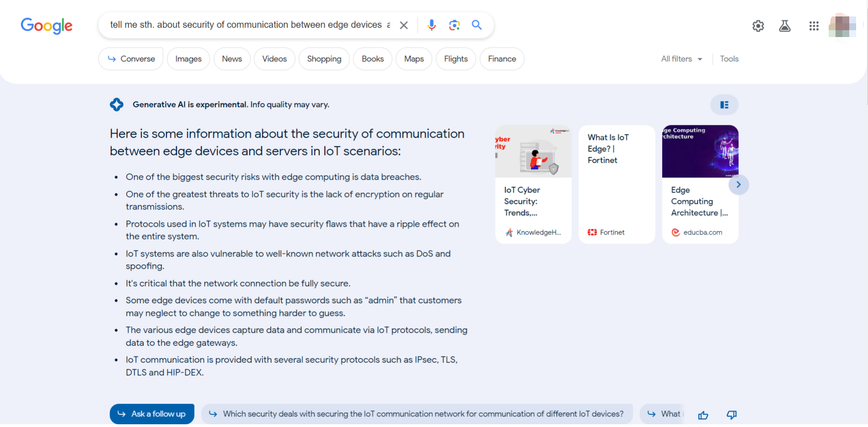Click the bullet mentioning IPsec, TLS, DTLS
Viewport: 868px width, 427px height.
point(292,366)
